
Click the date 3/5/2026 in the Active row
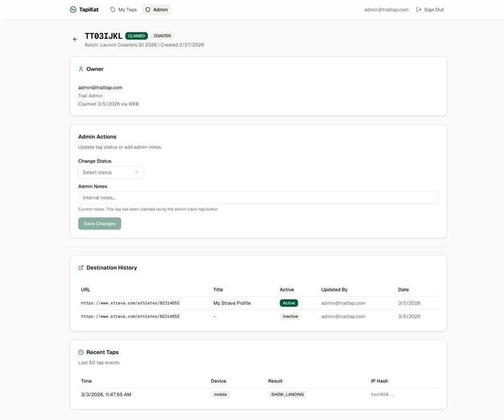point(409,303)
